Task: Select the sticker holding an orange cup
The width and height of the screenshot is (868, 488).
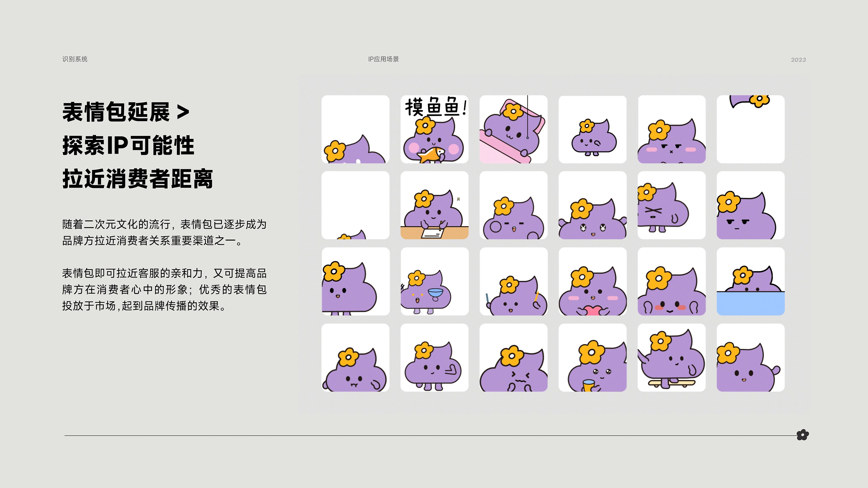Action: point(592,358)
